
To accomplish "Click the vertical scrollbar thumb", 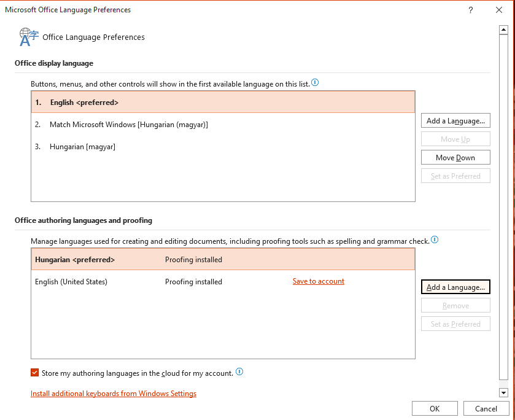I will click(503, 207).
